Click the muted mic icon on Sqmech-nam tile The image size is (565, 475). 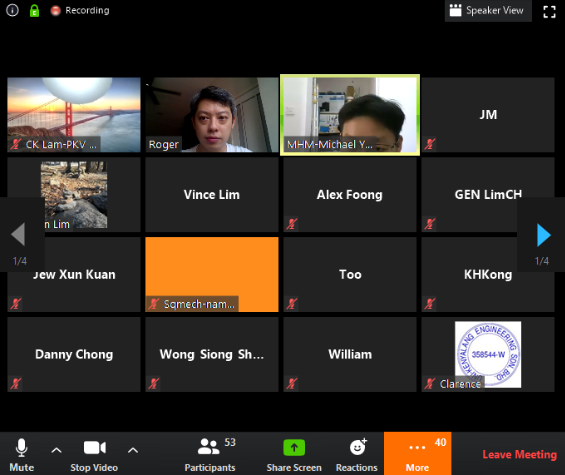154,304
